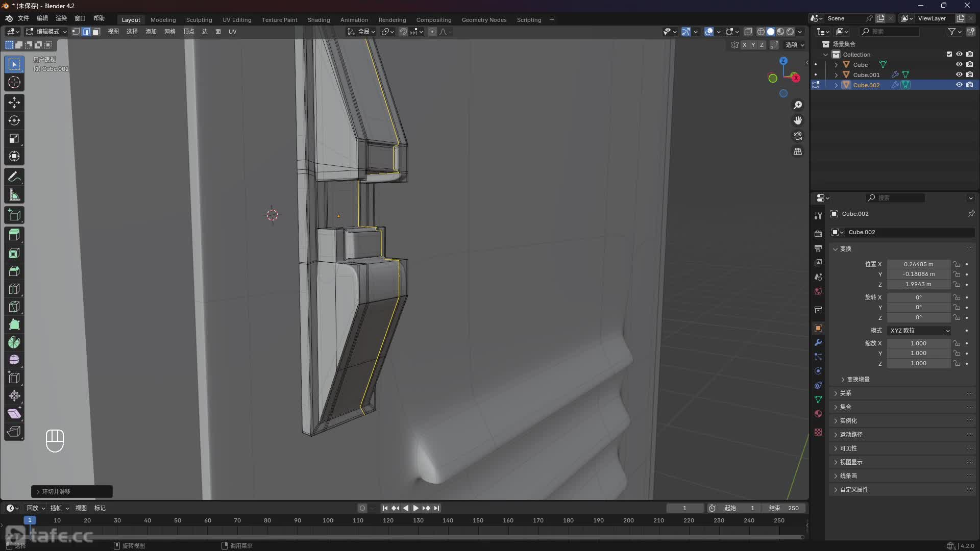Activate the Scale tool
Viewport: 980px width, 551px height.
(14, 138)
